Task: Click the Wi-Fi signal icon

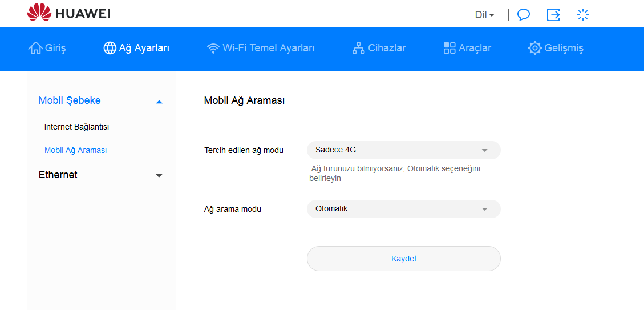Action: pos(213,49)
